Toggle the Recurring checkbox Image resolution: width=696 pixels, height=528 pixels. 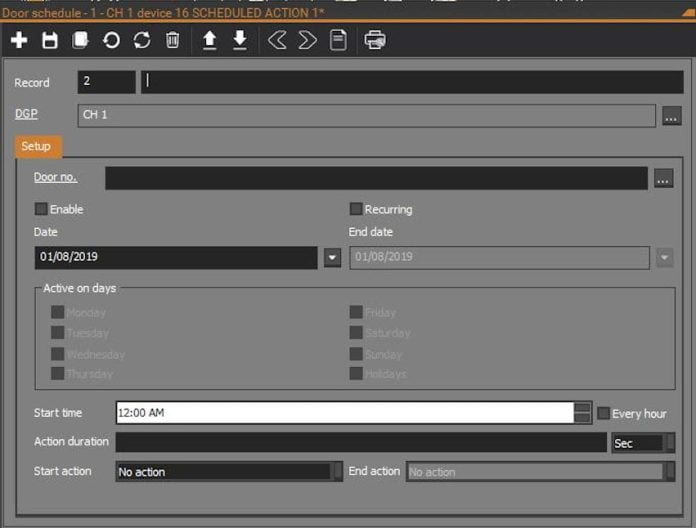(x=356, y=209)
